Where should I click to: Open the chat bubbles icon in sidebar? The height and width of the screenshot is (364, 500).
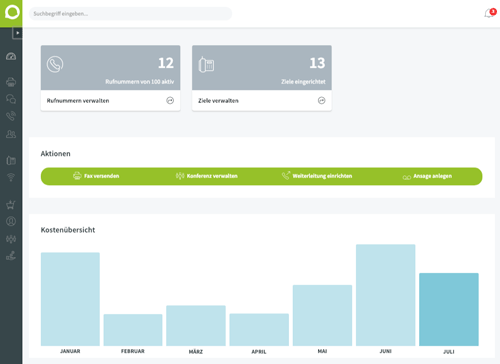point(11,99)
